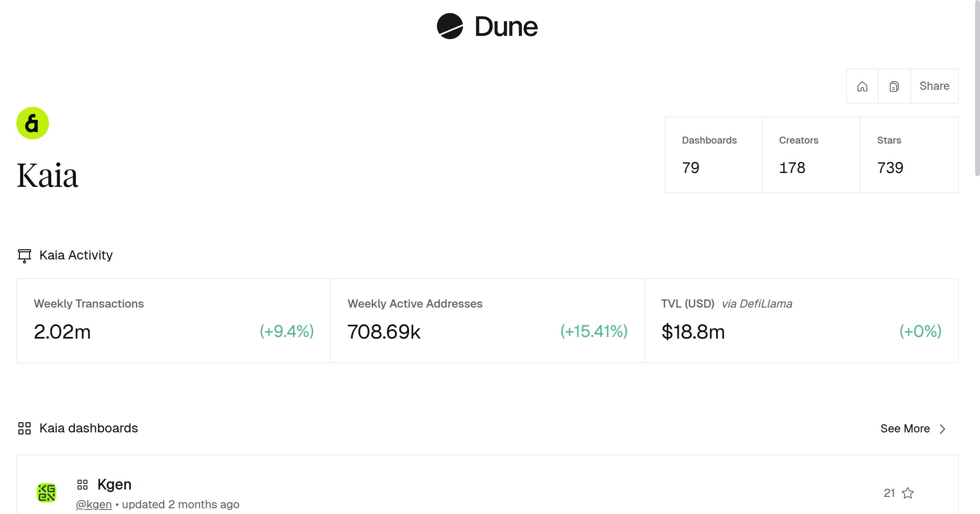Click the Dashboards count card
980x514 pixels.
(x=713, y=155)
